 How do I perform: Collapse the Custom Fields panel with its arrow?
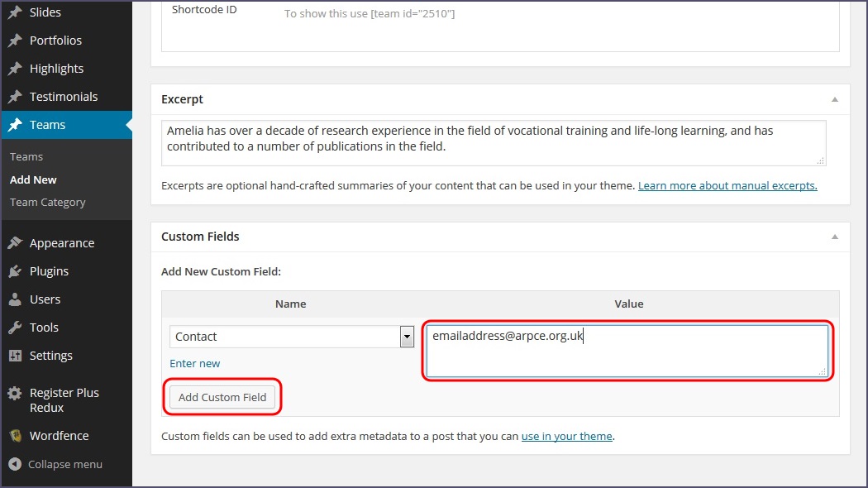835,237
